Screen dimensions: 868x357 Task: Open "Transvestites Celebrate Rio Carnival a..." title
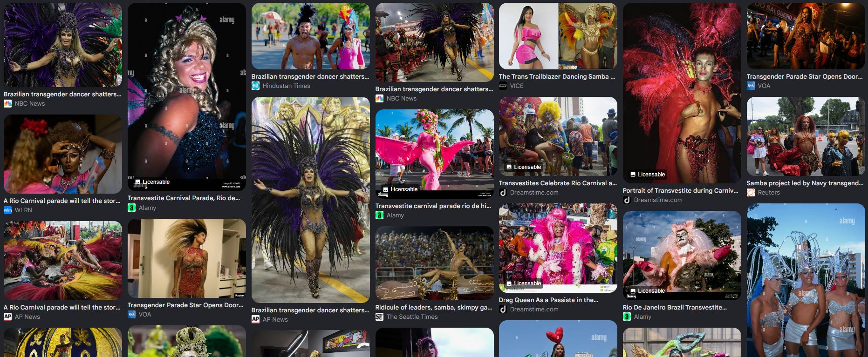(x=558, y=183)
